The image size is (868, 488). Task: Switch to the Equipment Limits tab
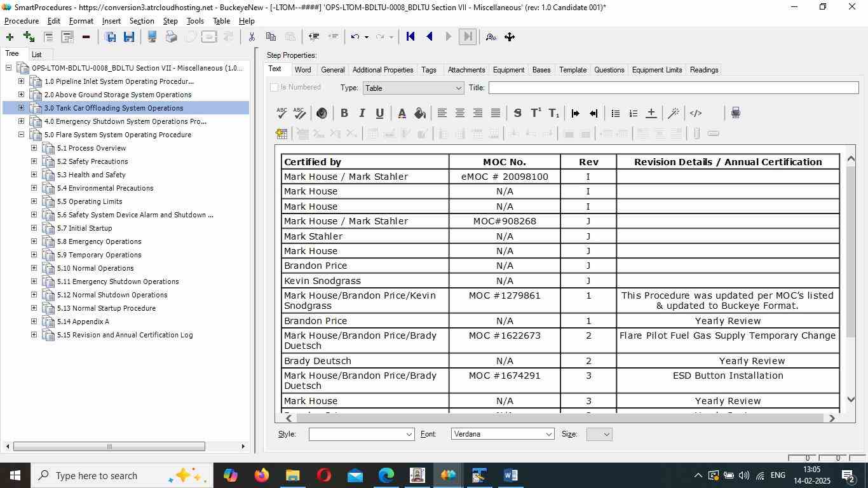tap(657, 70)
